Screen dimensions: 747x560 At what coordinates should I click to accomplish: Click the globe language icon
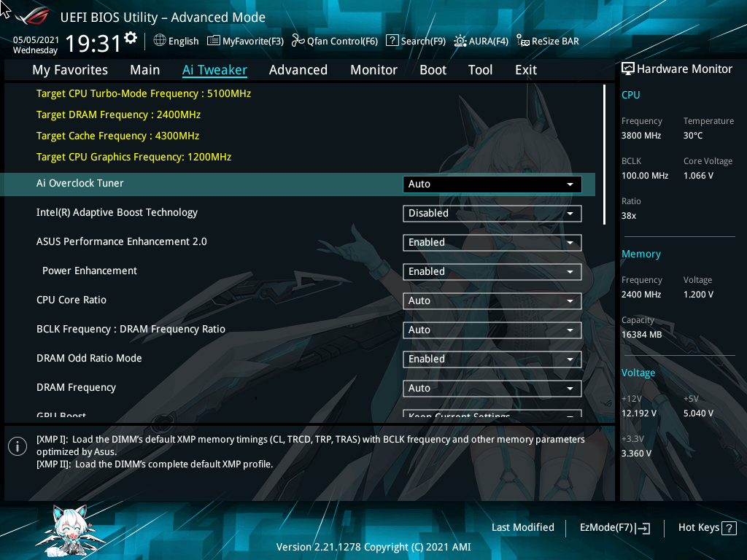click(x=160, y=41)
